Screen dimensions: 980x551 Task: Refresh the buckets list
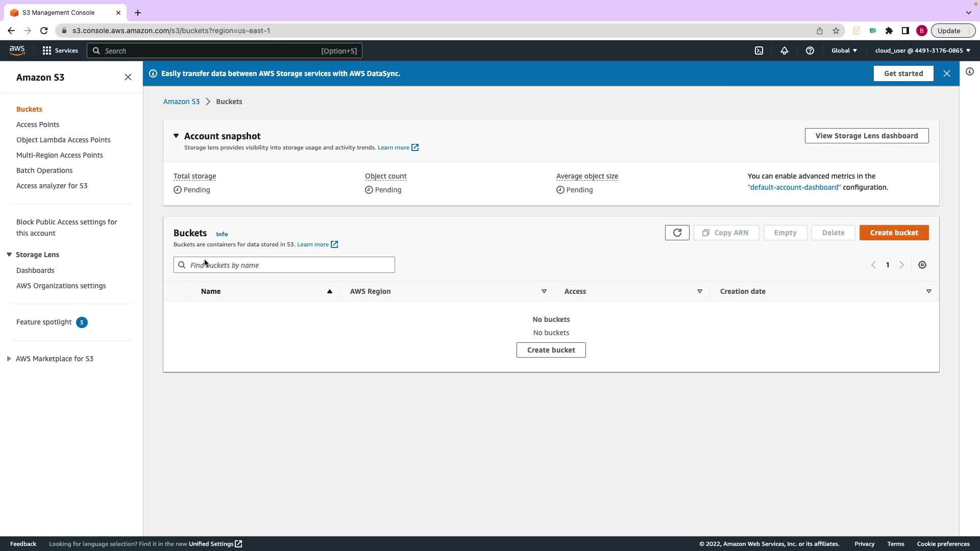coord(677,233)
